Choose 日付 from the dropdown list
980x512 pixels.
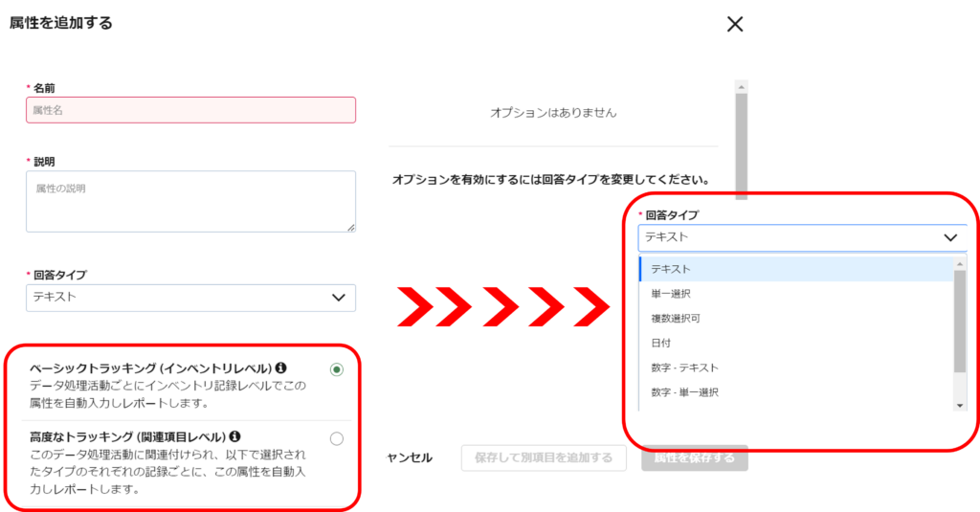[x=660, y=343]
